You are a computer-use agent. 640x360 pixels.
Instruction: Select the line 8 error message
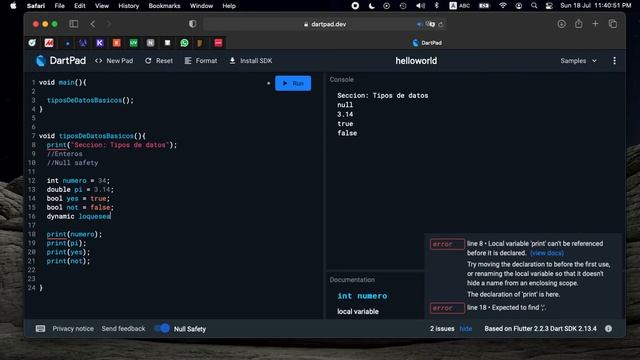click(535, 248)
